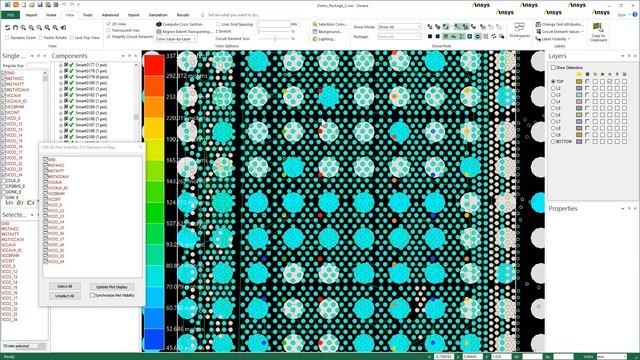This screenshot has width=640, height=360.
Task: Click the Unselect All button
Action: point(64,296)
